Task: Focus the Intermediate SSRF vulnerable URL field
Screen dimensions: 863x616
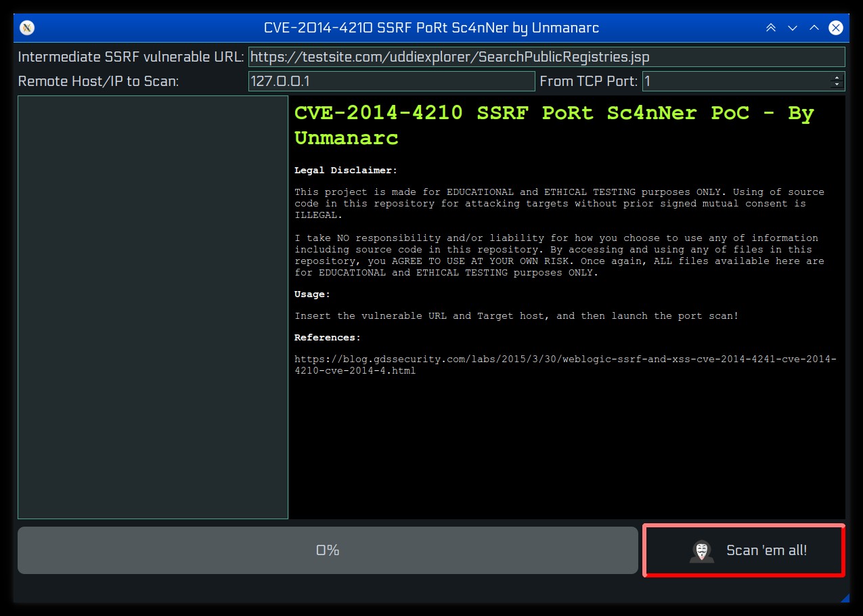Action: point(547,57)
